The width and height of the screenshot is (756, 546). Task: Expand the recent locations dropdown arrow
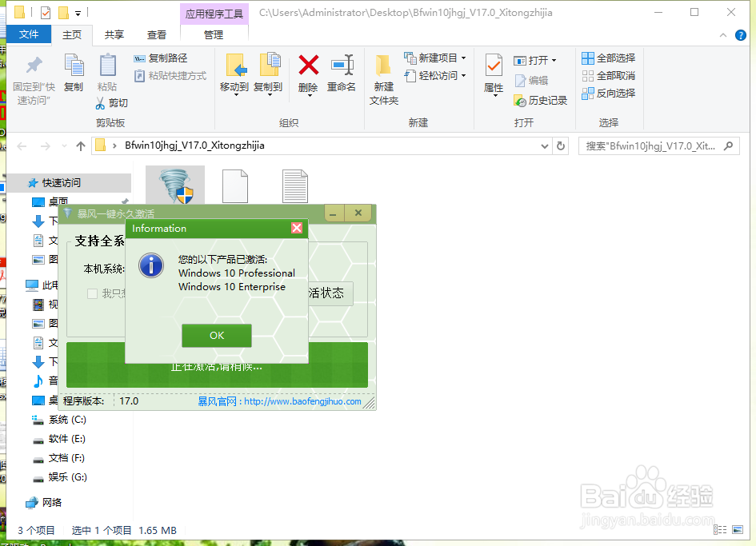(x=64, y=146)
